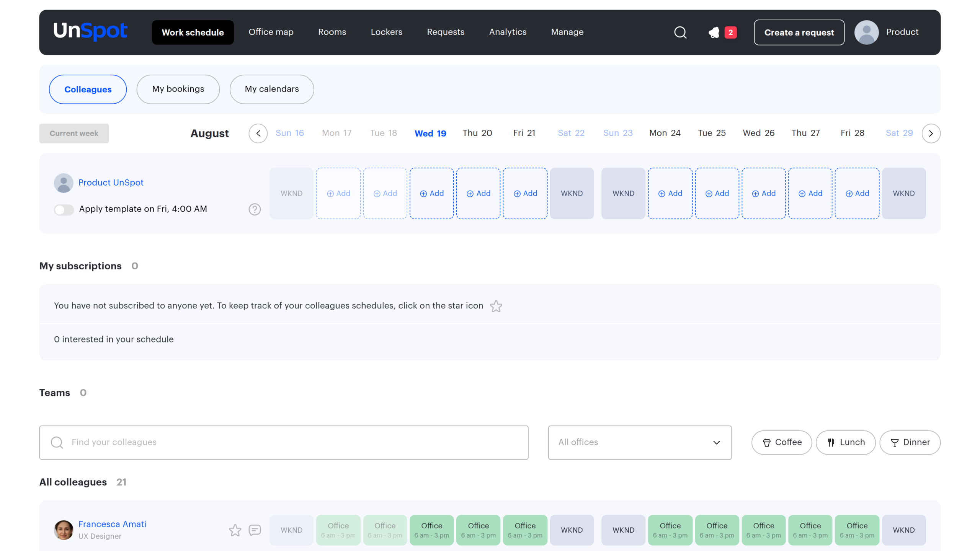
Task: Add booking for Tue 18
Action: click(x=385, y=193)
